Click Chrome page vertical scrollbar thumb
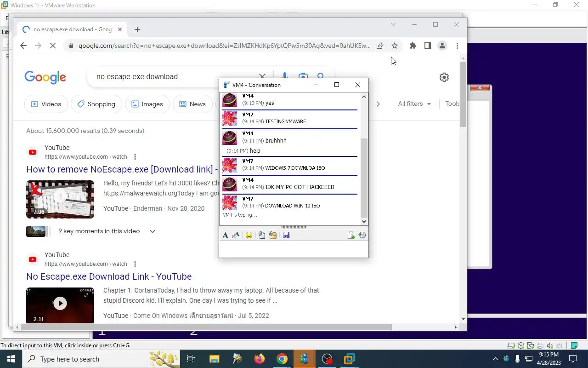588x368 pixels. coord(463,94)
